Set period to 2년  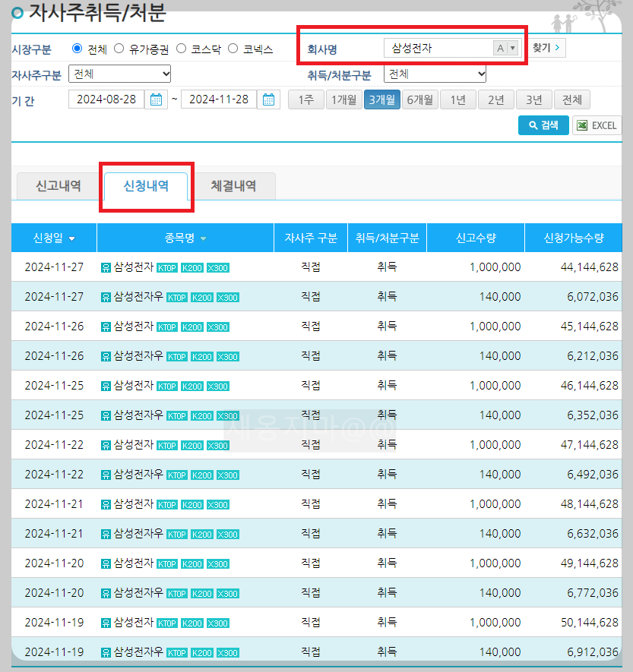[x=495, y=100]
